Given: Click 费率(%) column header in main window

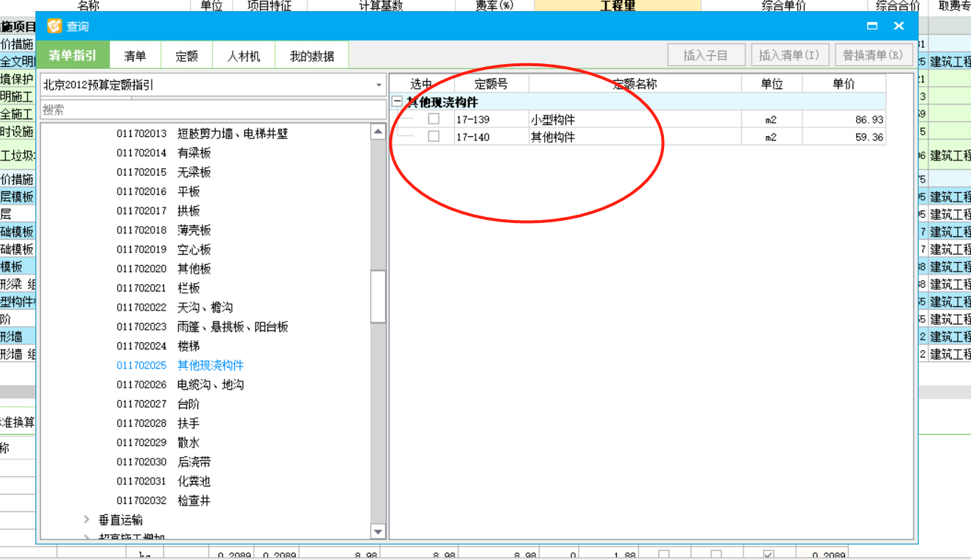Looking at the screenshot, I should 495,5.
